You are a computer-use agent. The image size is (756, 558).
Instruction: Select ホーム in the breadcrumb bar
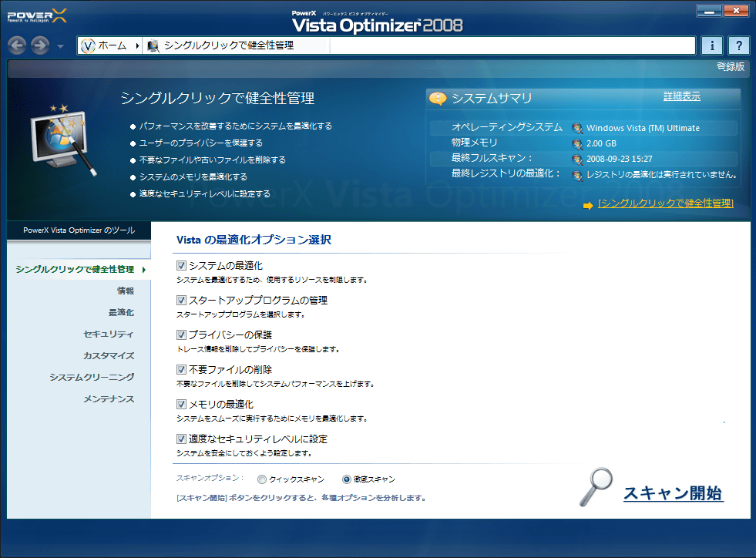112,45
